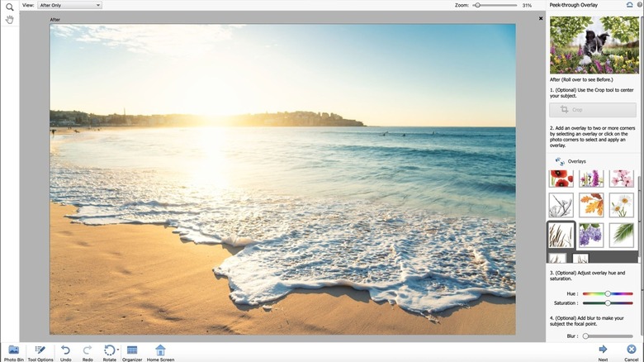Click the Undo icon
The width and height of the screenshot is (644, 362).
pyautogui.click(x=65, y=350)
